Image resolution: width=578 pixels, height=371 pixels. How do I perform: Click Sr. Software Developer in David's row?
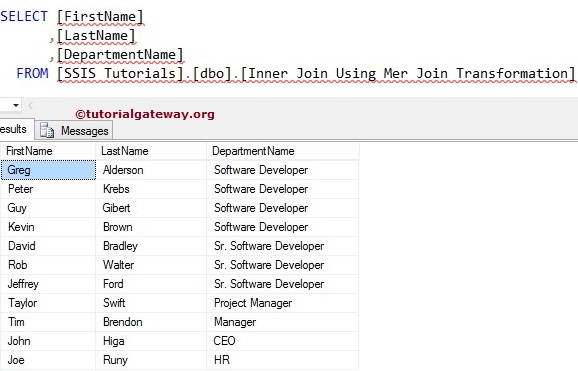tap(282, 246)
